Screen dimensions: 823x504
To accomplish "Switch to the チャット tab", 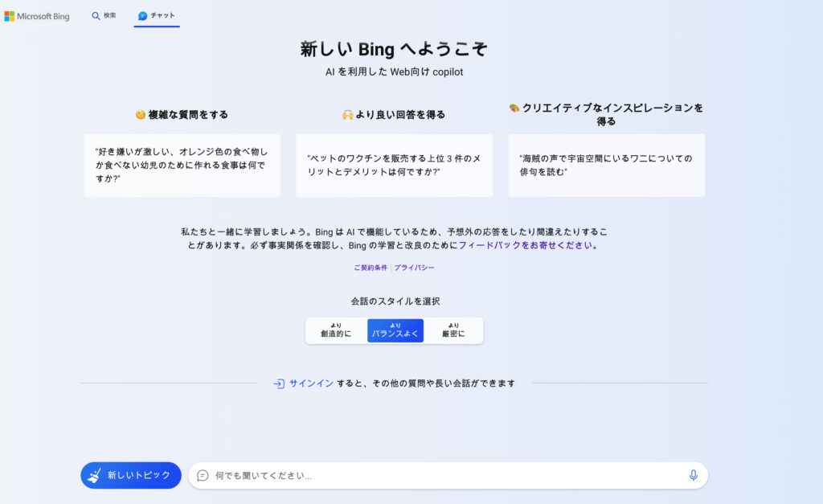I will point(157,16).
